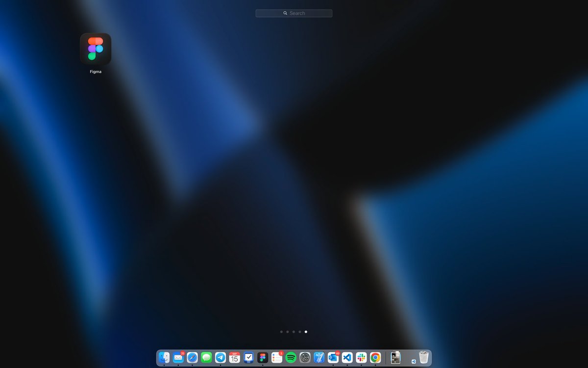Open Reminders with its notification badge

pos(277,357)
